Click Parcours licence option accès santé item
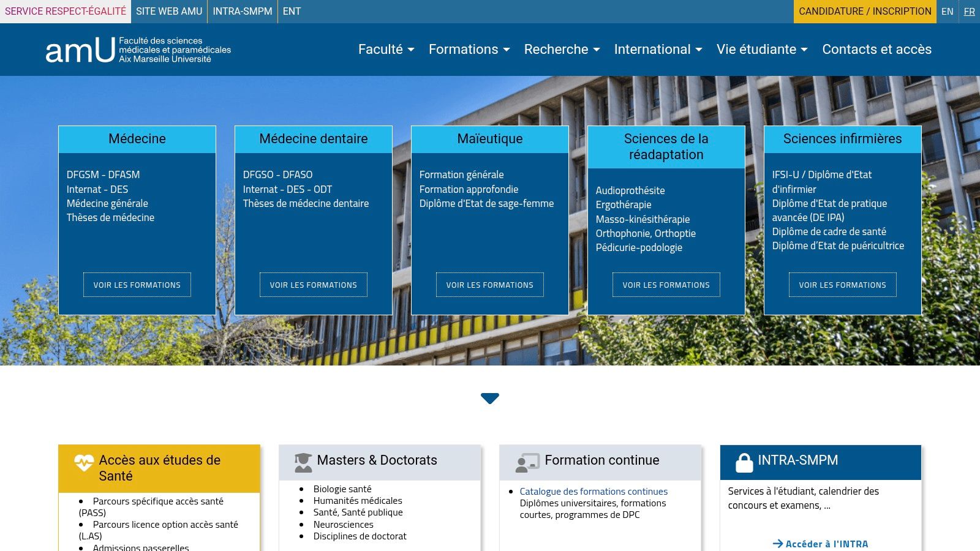This screenshot has height=551, width=980. click(x=159, y=530)
